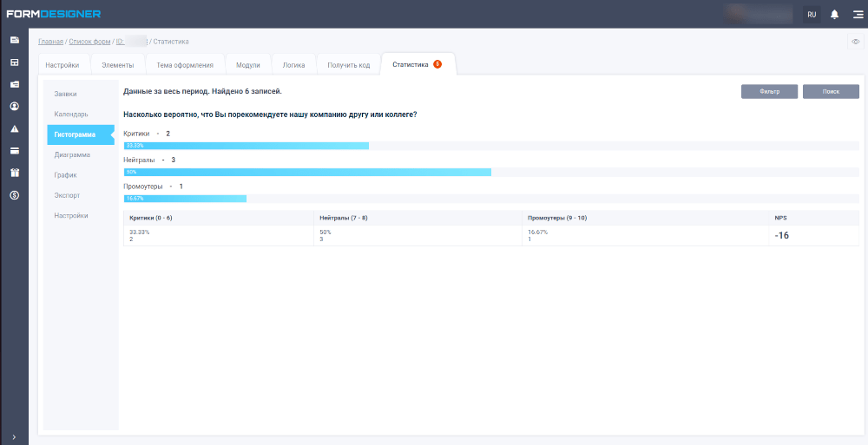Viewport: 868px width, 445px height.
Task: Open the warning triangle sidebar icon
Action: (x=14, y=128)
